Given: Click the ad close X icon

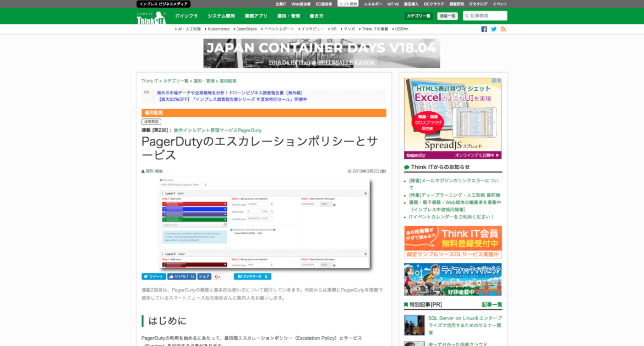Looking at the screenshot, I should point(499,80).
